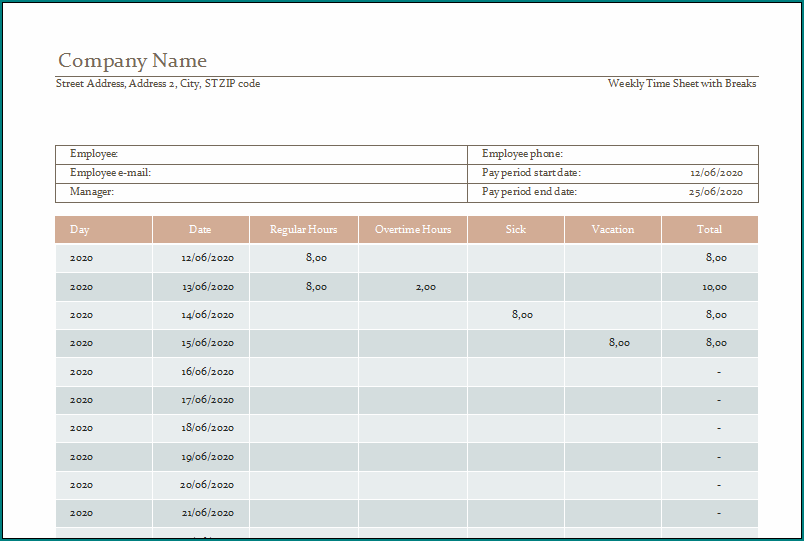804x541 pixels.
Task: Select the date cell 13/06/2020
Action: [200, 287]
